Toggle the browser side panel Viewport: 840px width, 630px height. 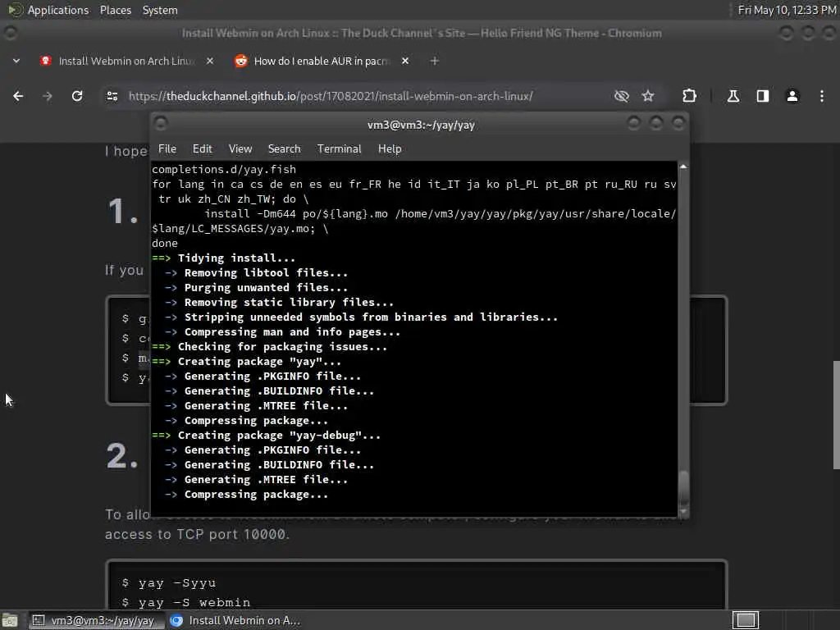pyautogui.click(x=763, y=96)
